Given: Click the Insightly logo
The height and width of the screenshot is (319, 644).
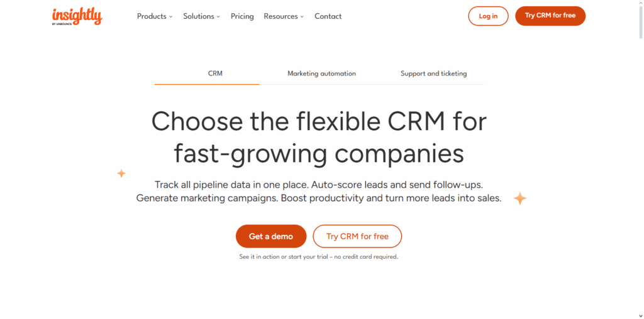Looking at the screenshot, I should pyautogui.click(x=76, y=16).
